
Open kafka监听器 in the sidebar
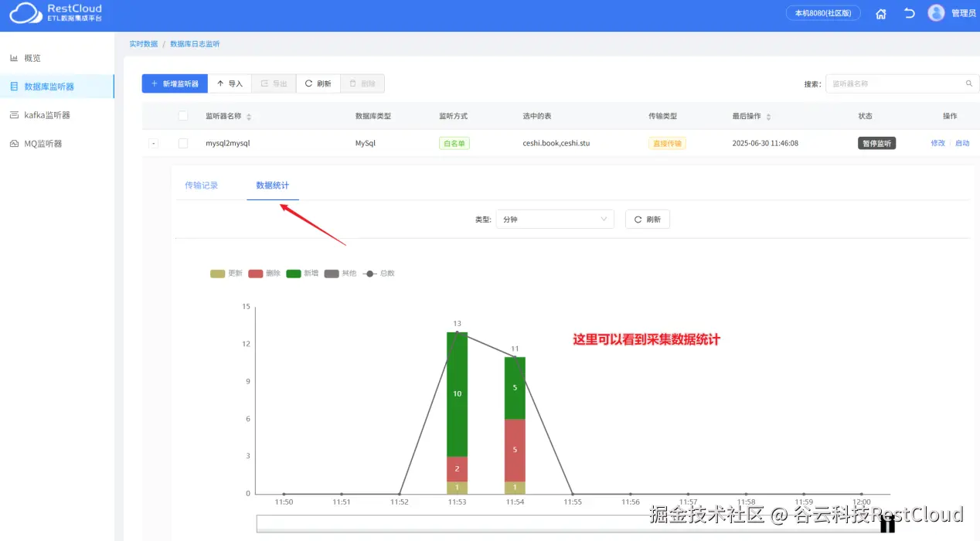(47, 115)
